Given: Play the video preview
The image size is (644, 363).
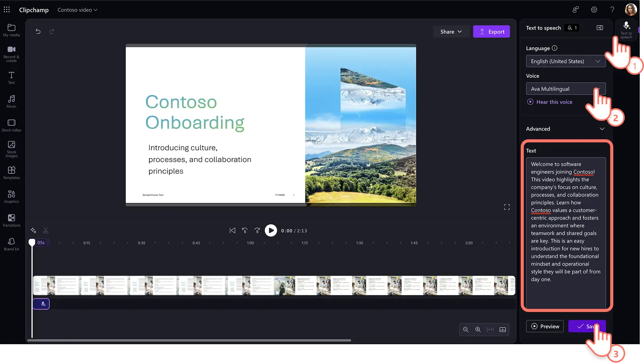Looking at the screenshot, I should pyautogui.click(x=271, y=230).
